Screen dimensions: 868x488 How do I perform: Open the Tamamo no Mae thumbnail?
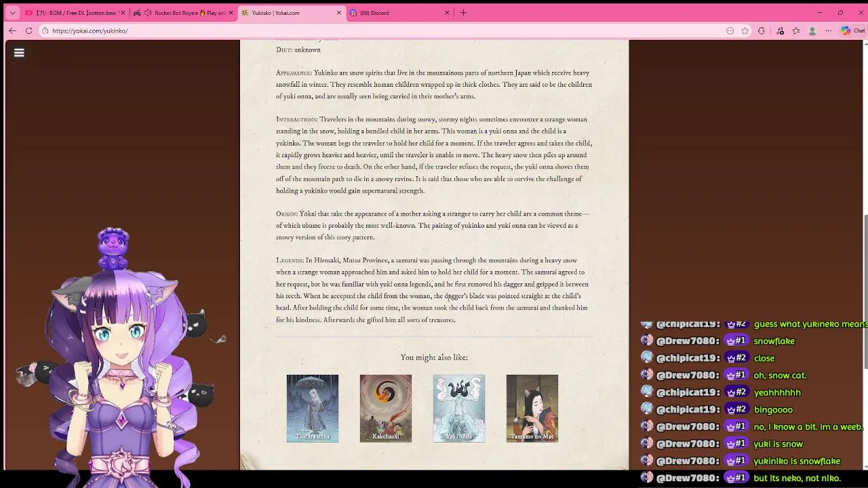pyautogui.click(x=532, y=408)
